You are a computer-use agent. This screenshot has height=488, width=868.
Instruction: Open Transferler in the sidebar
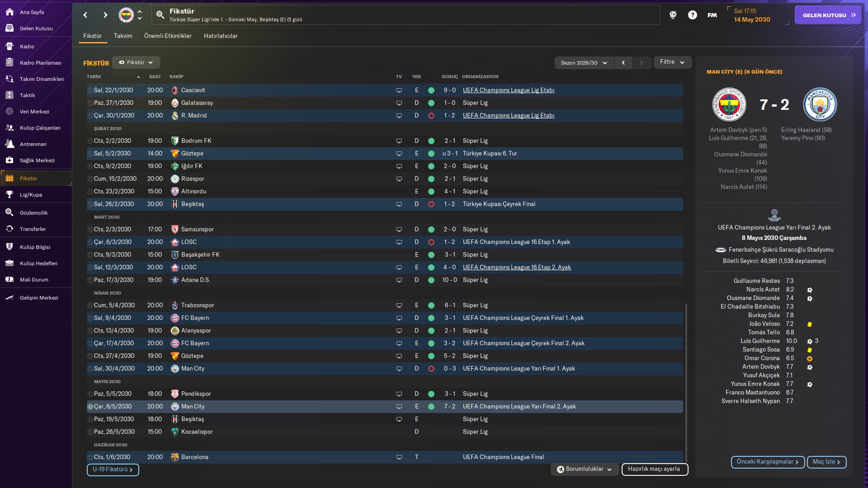click(33, 229)
